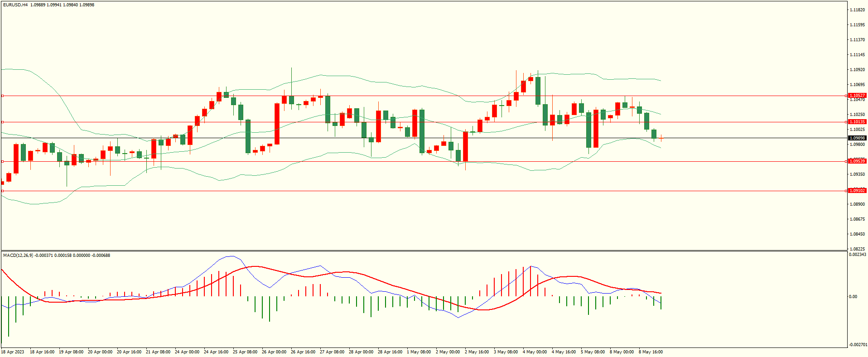Grab left handle of the 1.10527 horizontal line
The width and height of the screenshot is (868, 357).
point(2,96)
